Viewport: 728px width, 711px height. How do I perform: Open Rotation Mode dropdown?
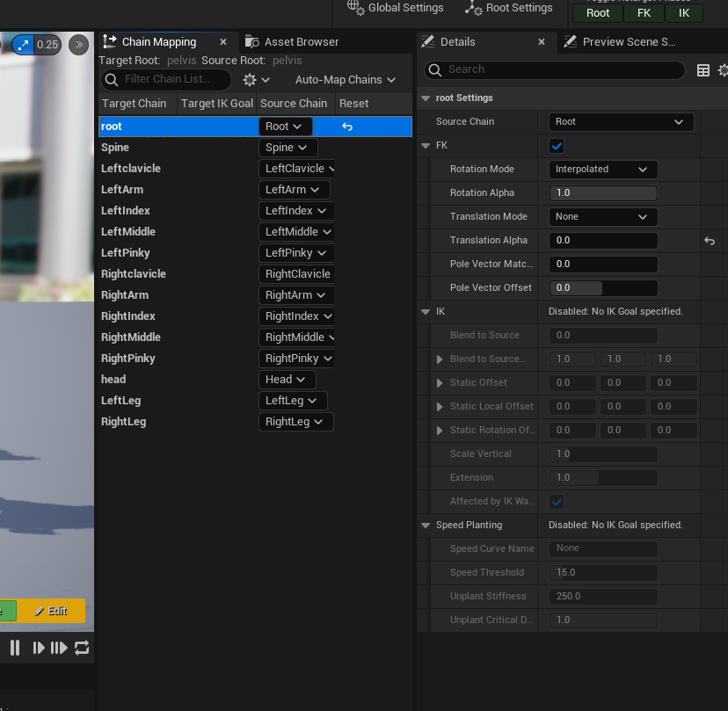pyautogui.click(x=603, y=170)
